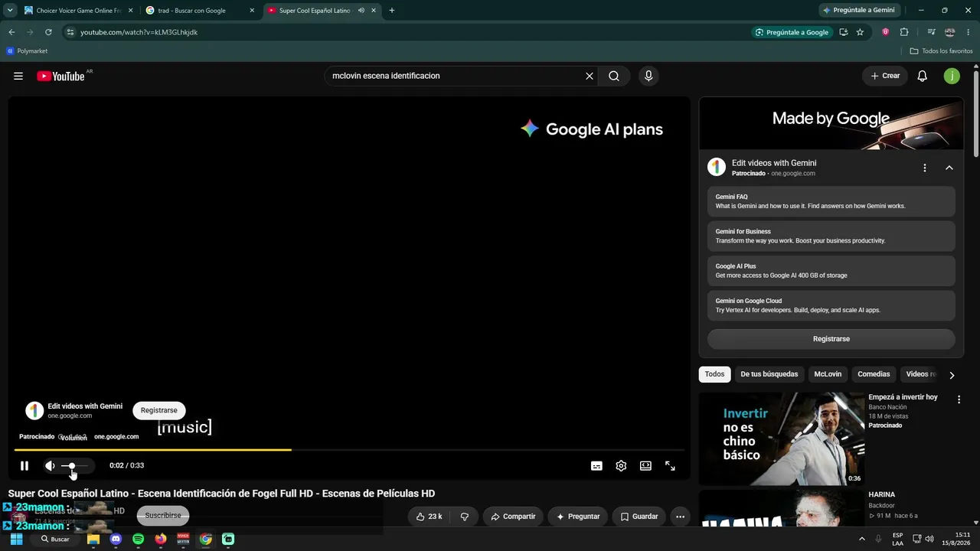980x551 pixels.
Task: Go to the YouTube home logo
Action: point(60,76)
